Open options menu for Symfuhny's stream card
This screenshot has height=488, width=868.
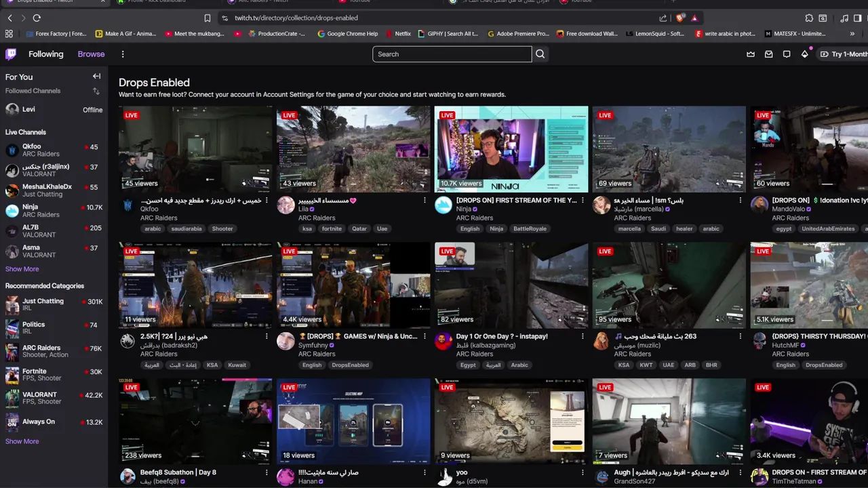tap(425, 336)
